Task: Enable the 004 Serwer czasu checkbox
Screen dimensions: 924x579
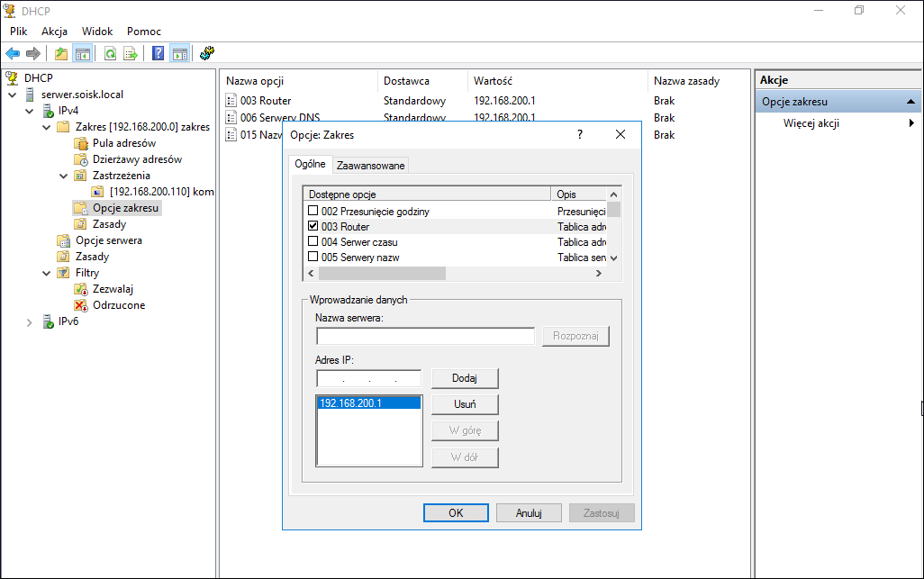Action: click(x=313, y=241)
